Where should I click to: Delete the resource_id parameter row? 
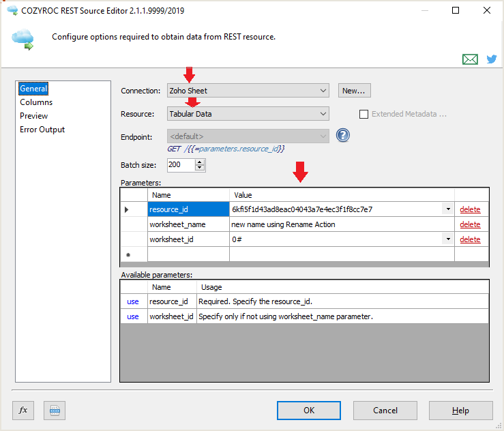470,209
